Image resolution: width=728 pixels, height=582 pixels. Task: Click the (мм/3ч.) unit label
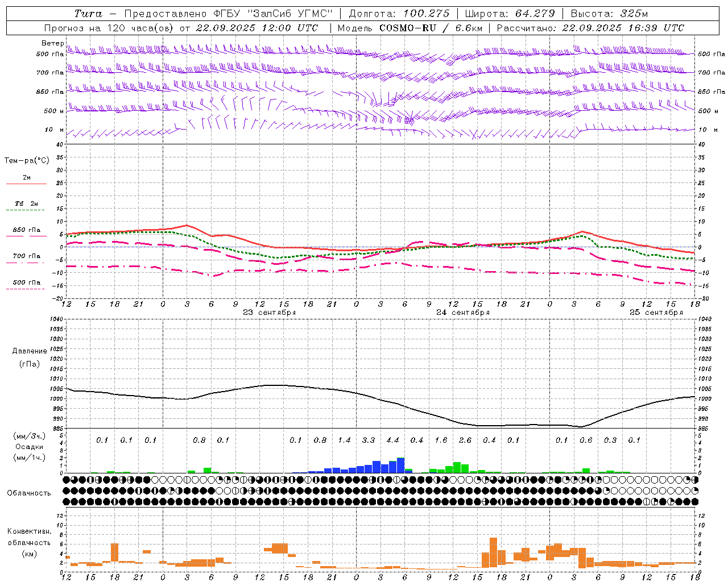[29, 436]
